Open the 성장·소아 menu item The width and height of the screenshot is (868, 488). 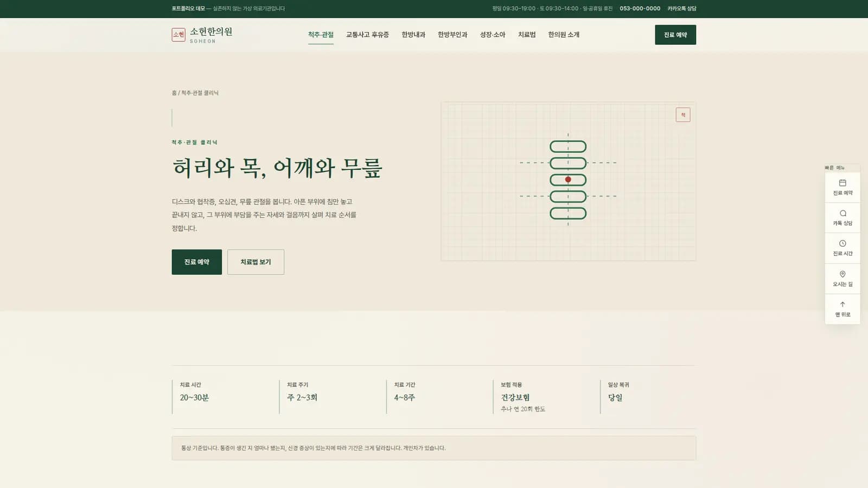click(x=493, y=35)
